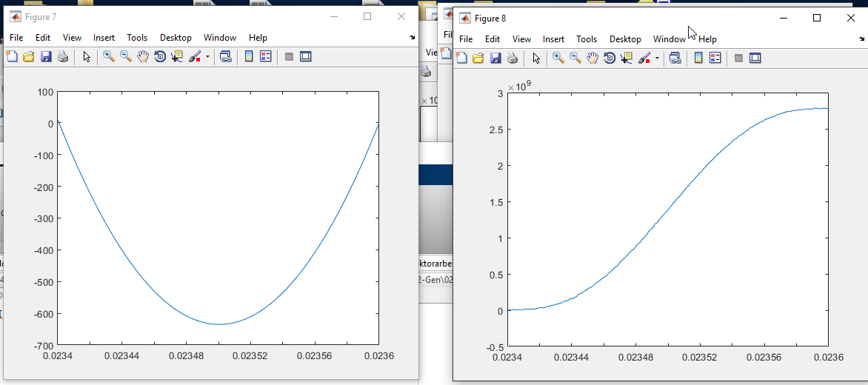
Task: Insert Colorbar using Figure 8 toolbar icon
Action: point(698,58)
